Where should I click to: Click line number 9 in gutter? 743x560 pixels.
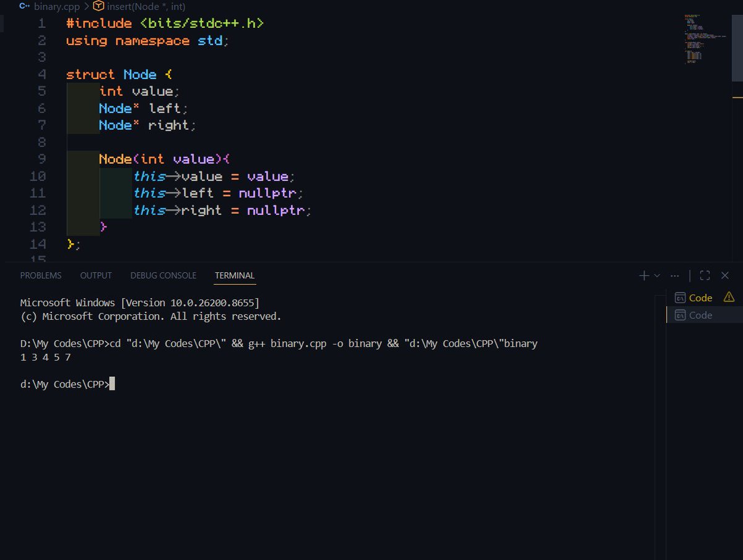41,159
